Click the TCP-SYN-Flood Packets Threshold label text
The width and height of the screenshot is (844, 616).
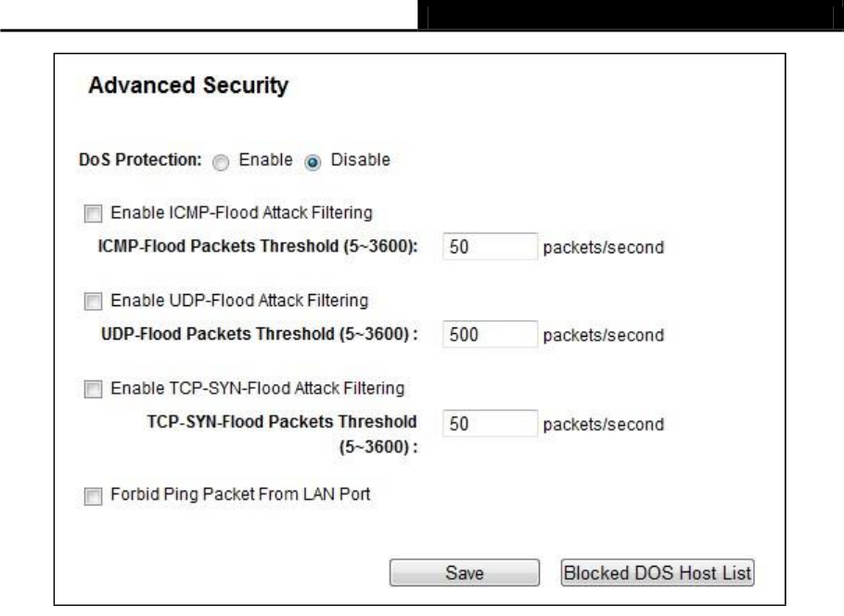click(x=281, y=418)
